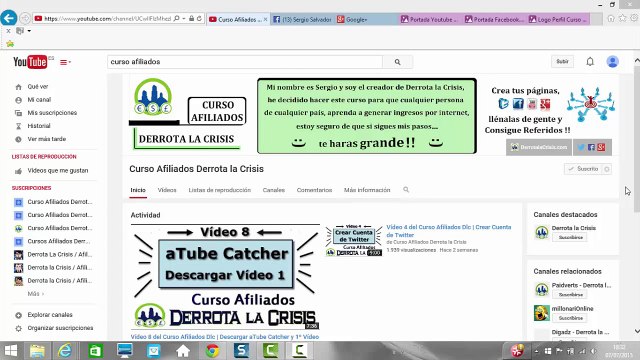Open Ver más tarde in sidebar

tap(47, 139)
